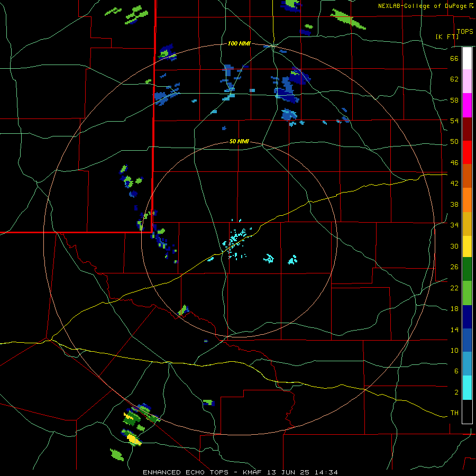Click the "50 NMI" range ring label
The width and height of the screenshot is (476, 476).
(x=239, y=141)
